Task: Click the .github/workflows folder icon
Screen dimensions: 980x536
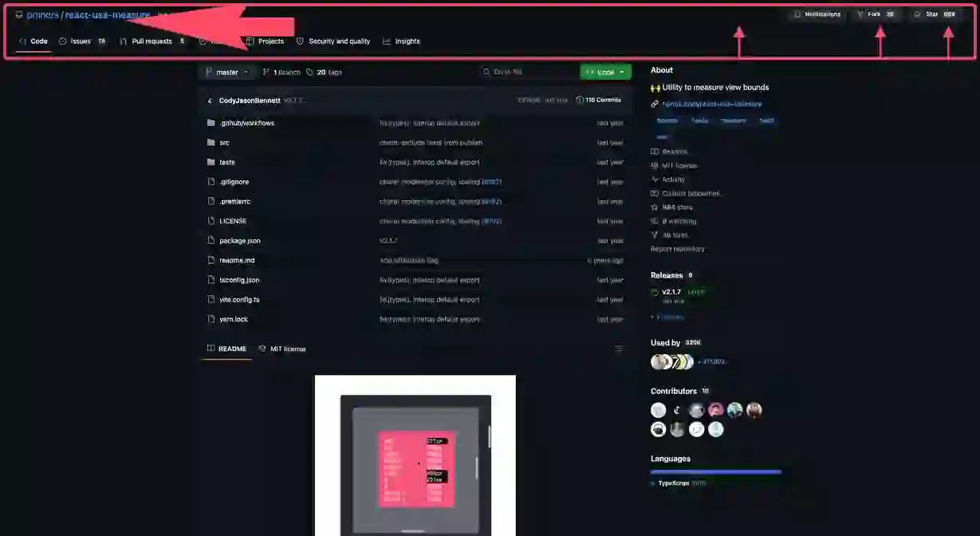Action: click(x=211, y=123)
